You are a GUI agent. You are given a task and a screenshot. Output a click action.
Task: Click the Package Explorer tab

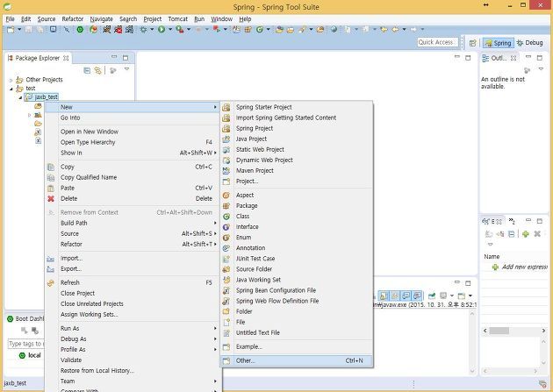pyautogui.click(x=38, y=58)
